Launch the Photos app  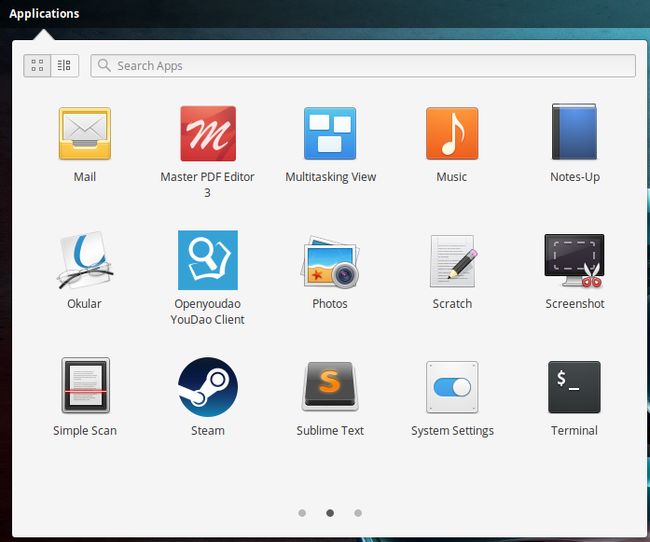tap(330, 262)
